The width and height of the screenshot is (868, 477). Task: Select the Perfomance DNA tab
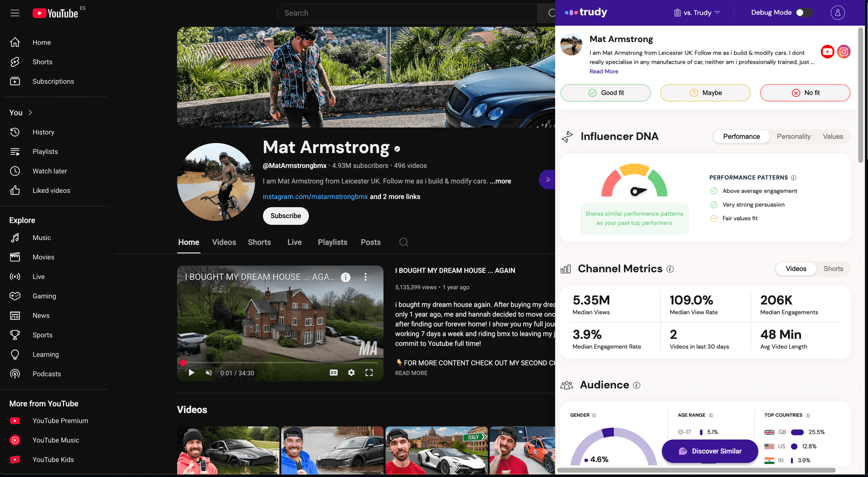point(741,136)
